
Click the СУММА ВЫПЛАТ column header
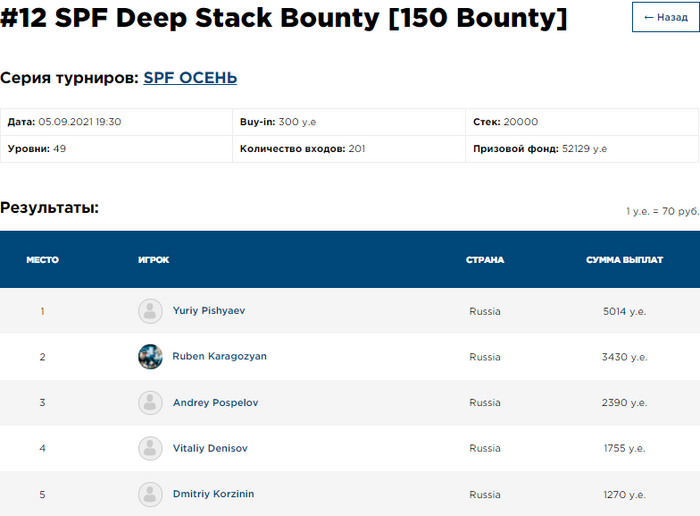624,260
